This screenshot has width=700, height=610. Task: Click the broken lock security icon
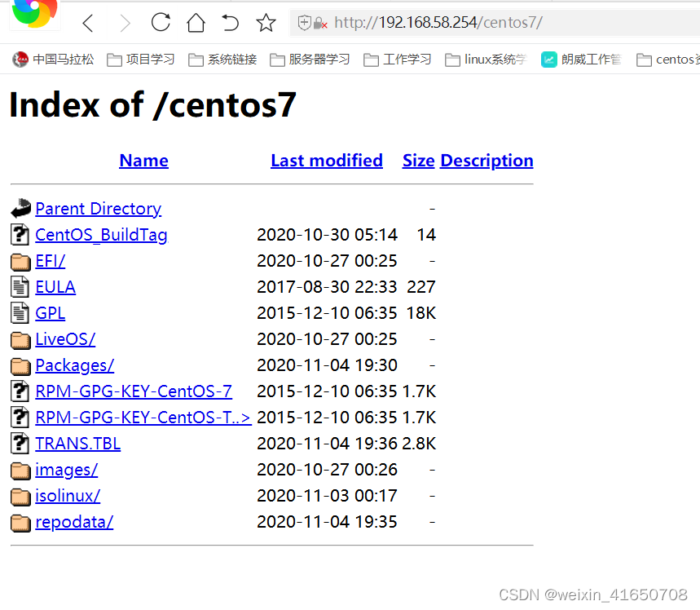coord(320,24)
